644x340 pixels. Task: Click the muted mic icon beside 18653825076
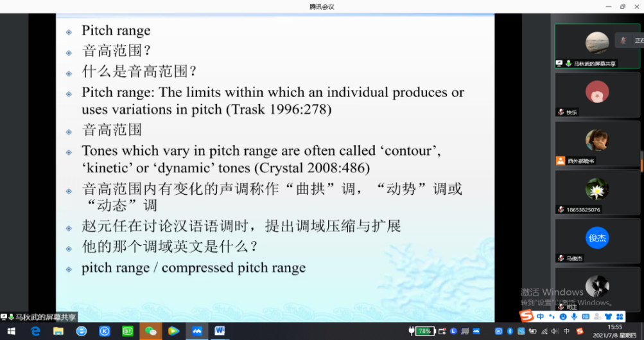(561, 210)
